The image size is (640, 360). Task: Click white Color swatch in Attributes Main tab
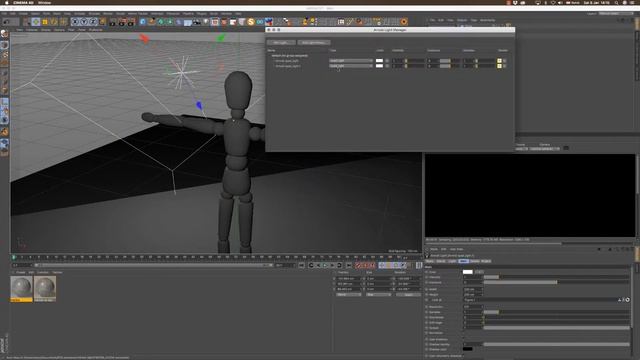468,272
